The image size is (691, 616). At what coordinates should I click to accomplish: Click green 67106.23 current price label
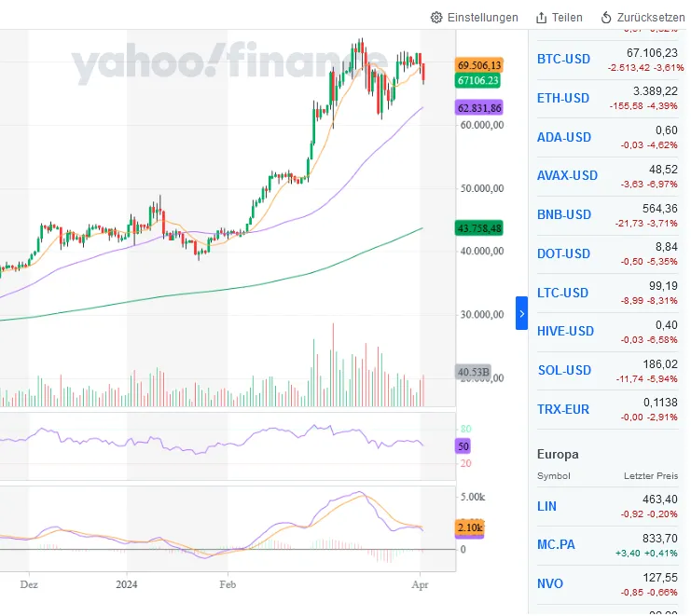tap(477, 80)
